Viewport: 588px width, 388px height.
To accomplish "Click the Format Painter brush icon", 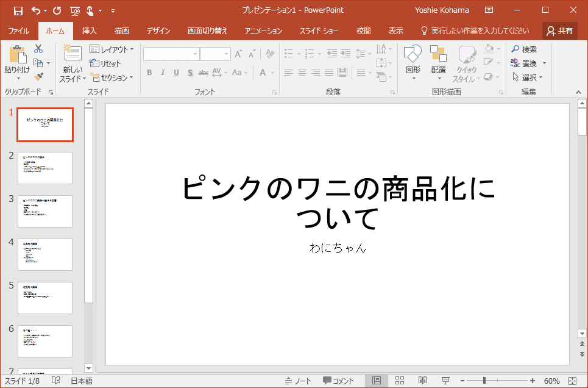I will coord(38,76).
